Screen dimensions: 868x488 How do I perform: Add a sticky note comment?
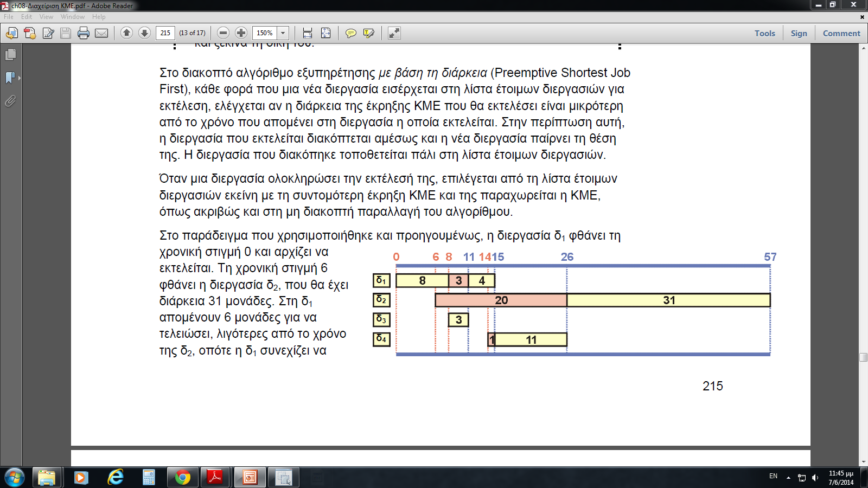click(x=351, y=33)
